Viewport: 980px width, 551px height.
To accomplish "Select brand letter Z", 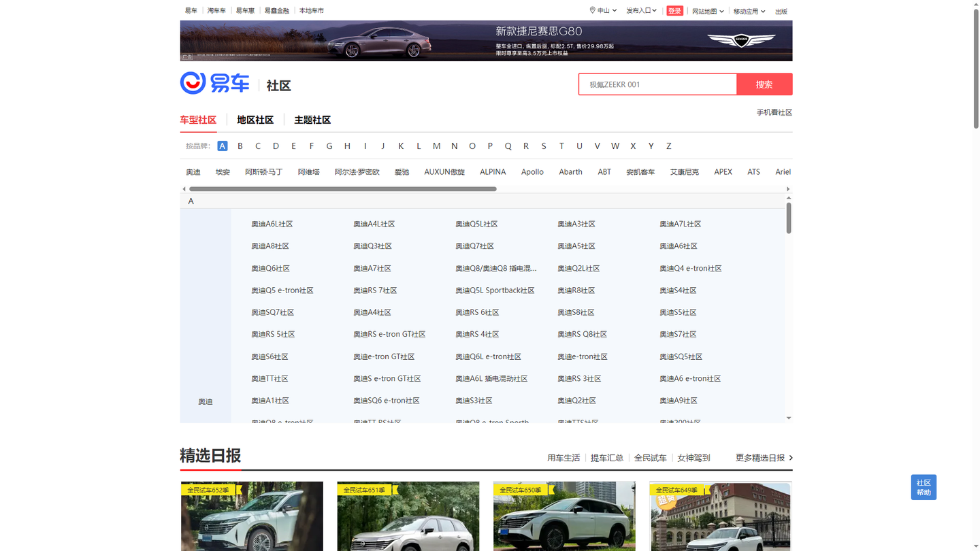I will coord(669,146).
